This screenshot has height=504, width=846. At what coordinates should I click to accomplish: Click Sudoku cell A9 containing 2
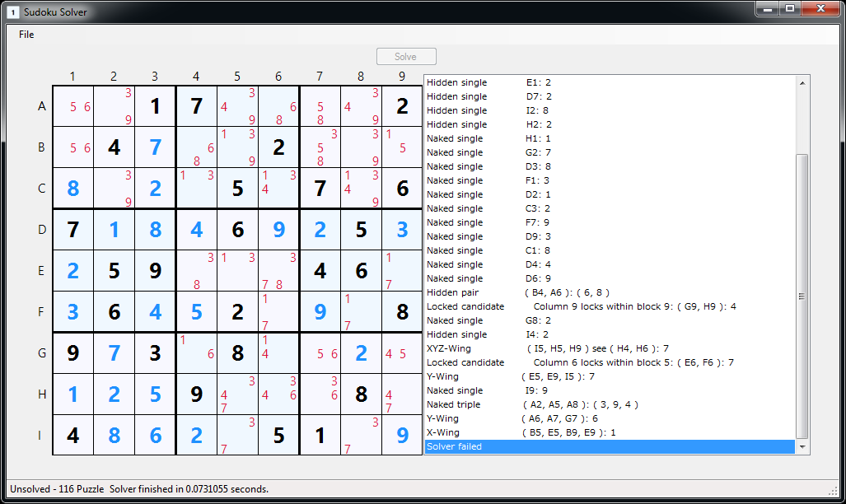pyautogui.click(x=402, y=106)
